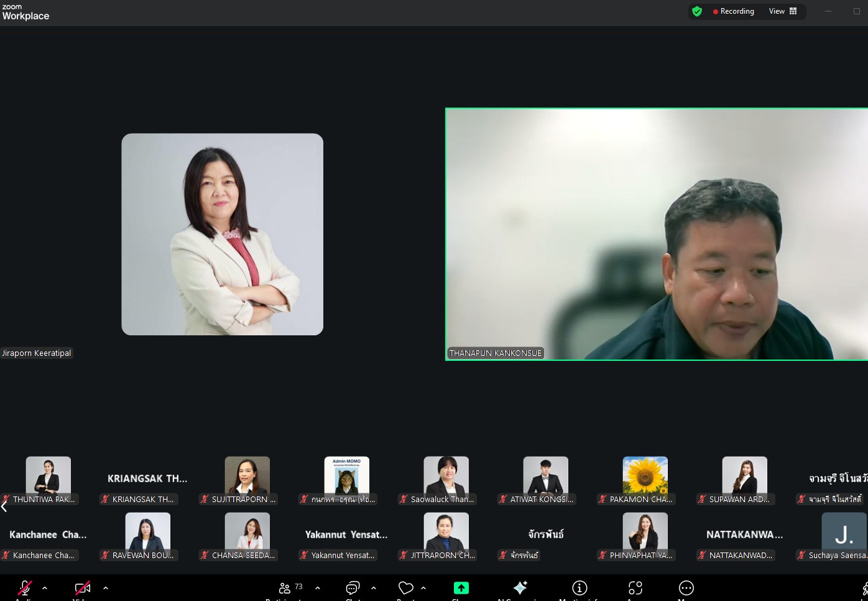
Task: Select THANAPUN KANKONSUE's video tile
Action: click(x=656, y=235)
